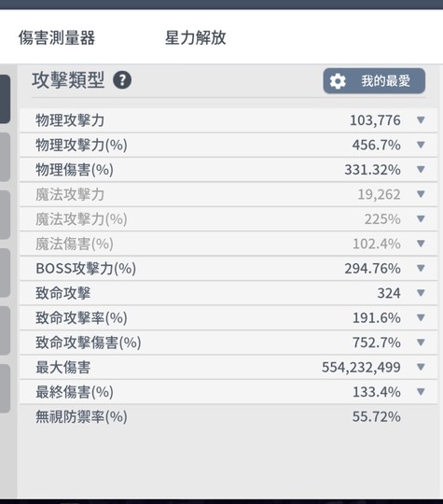443x504 pixels.
Task: Expand the 魔法攻擊力 19,262 row arrow
Action: point(421,194)
